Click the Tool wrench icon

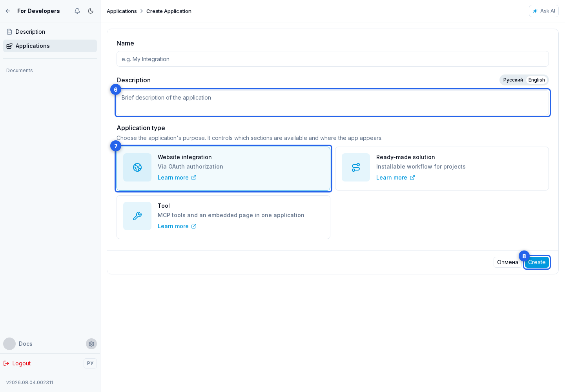point(137,216)
